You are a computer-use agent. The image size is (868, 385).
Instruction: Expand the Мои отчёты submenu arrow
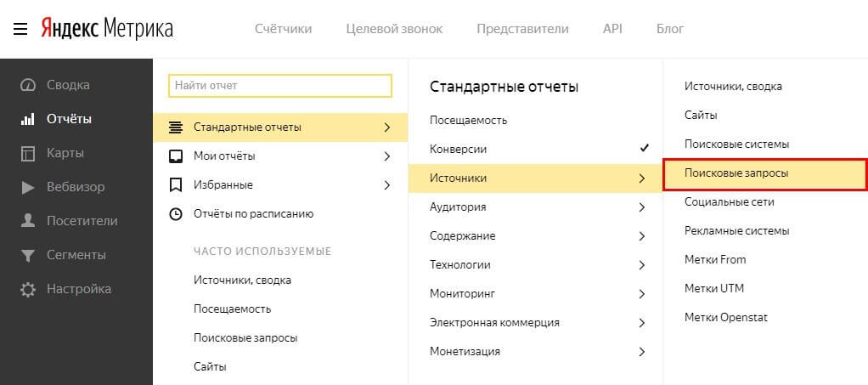(x=387, y=156)
